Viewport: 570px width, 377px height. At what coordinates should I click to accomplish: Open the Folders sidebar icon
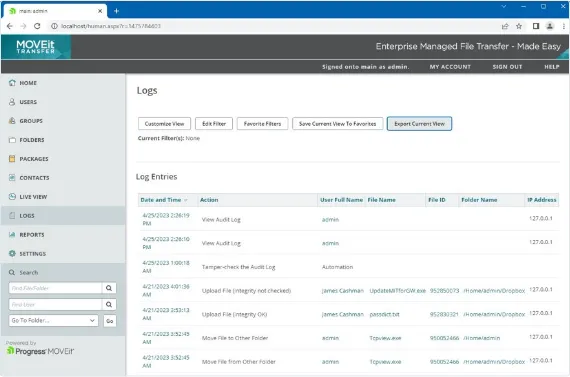tap(12, 140)
